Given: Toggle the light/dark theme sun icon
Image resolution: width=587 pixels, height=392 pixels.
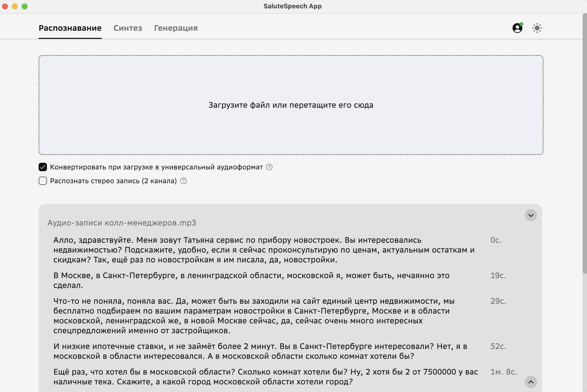Looking at the screenshot, I should pos(537,28).
